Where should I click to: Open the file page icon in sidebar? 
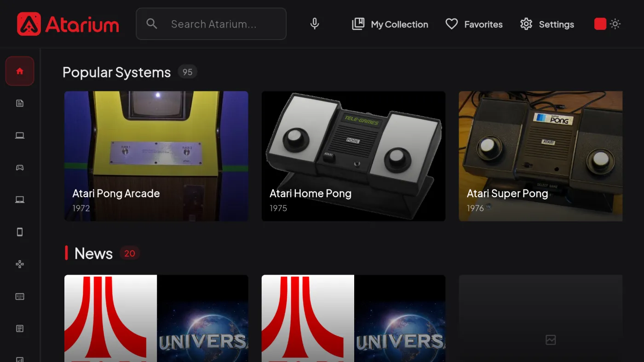pos(20,103)
